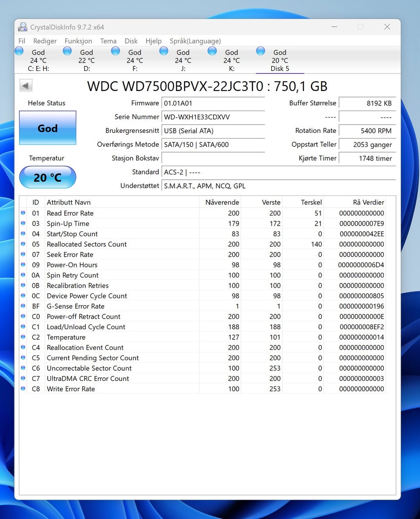Click status dot for Reallocation Event Count
Viewport: 420px width, 519px height.
click(23, 347)
